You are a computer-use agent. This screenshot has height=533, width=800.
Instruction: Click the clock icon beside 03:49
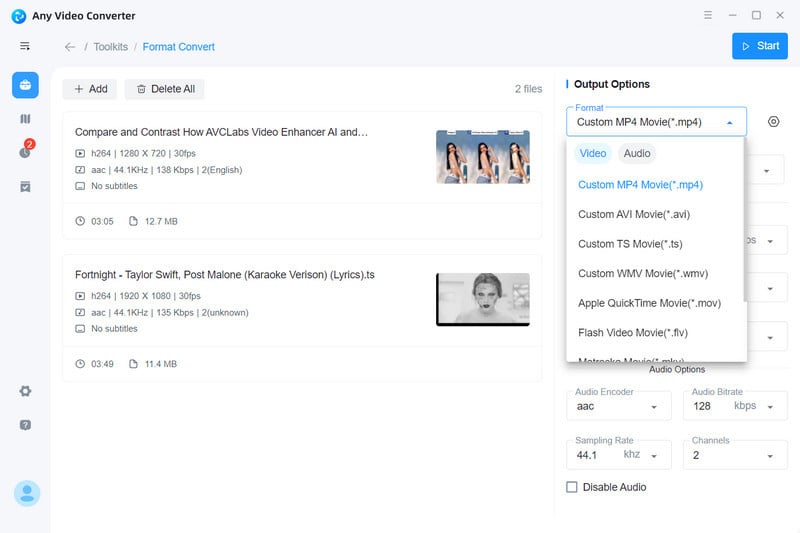click(80, 364)
